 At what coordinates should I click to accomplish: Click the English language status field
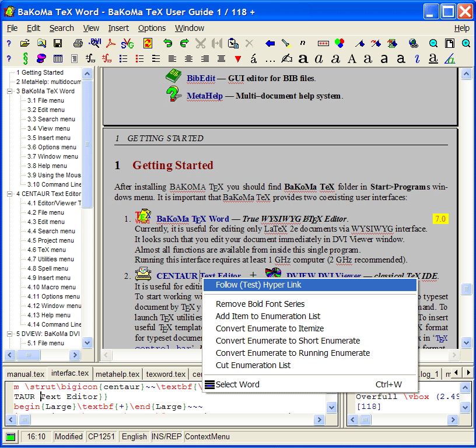[134, 436]
